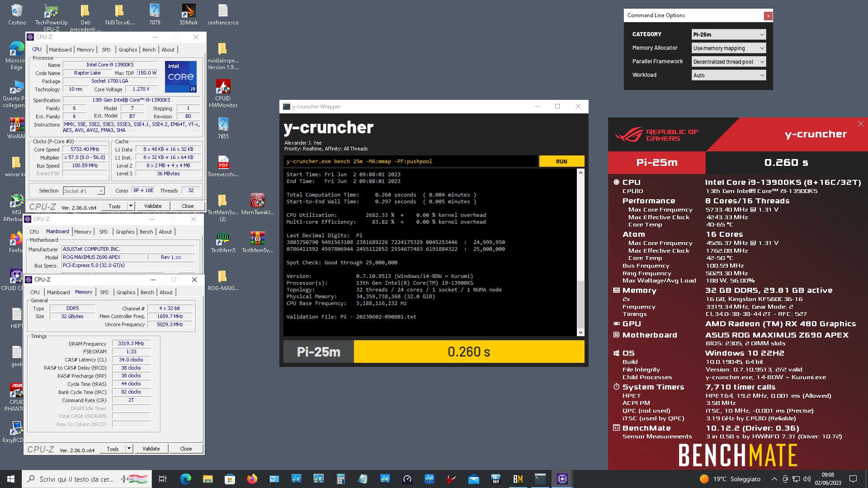The width and height of the screenshot is (868, 488).
Task: Open Mail app from taskbar
Action: 474,479
